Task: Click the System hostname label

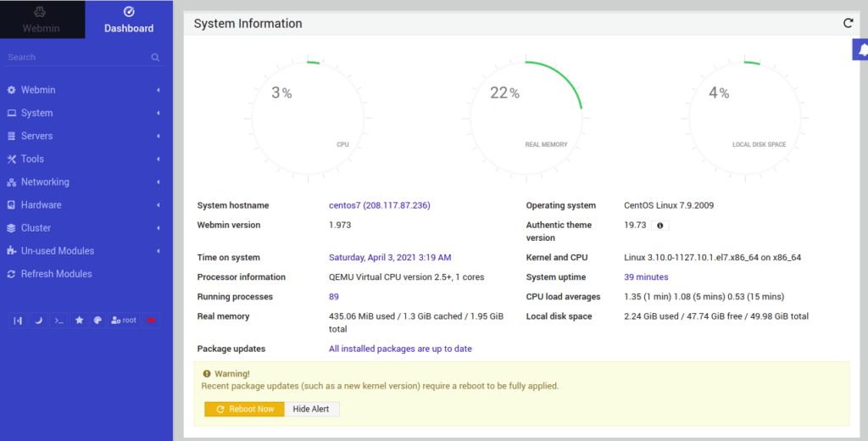Action: [233, 205]
